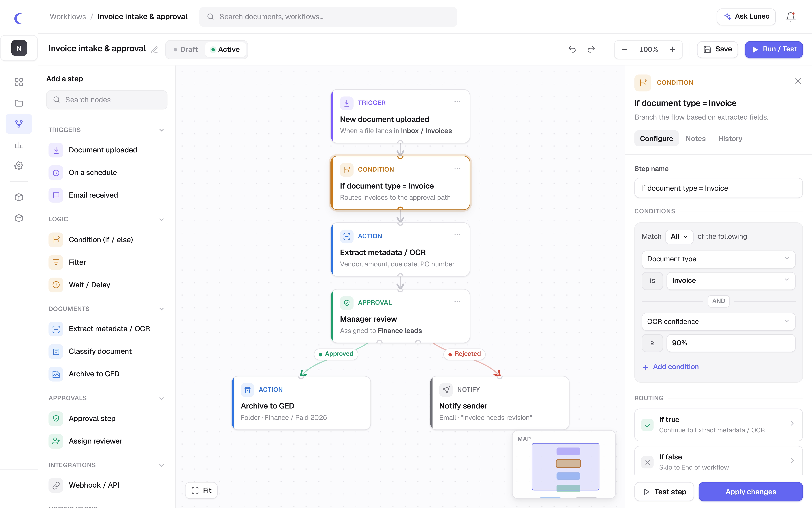Add the Approval step item
Screen dimensions: 812x508
(x=107, y=419)
